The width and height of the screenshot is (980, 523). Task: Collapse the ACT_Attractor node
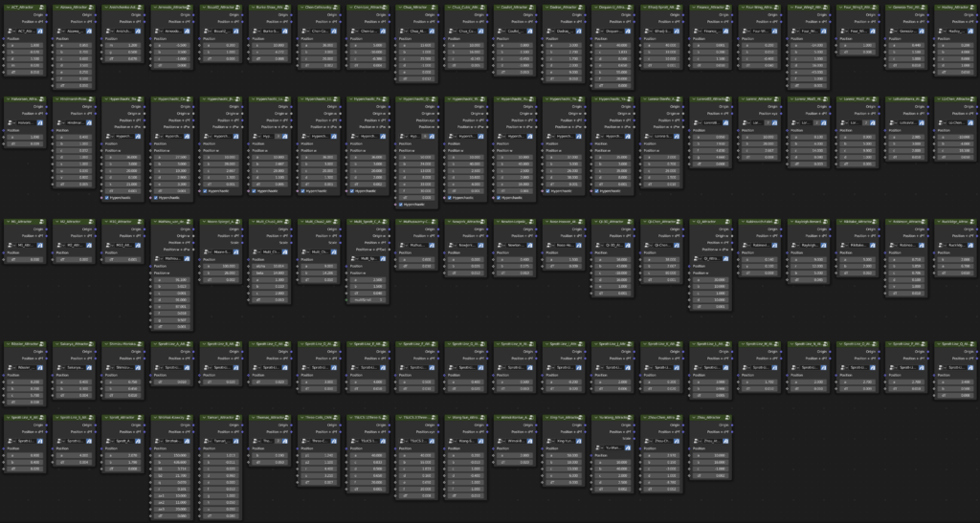coord(7,8)
